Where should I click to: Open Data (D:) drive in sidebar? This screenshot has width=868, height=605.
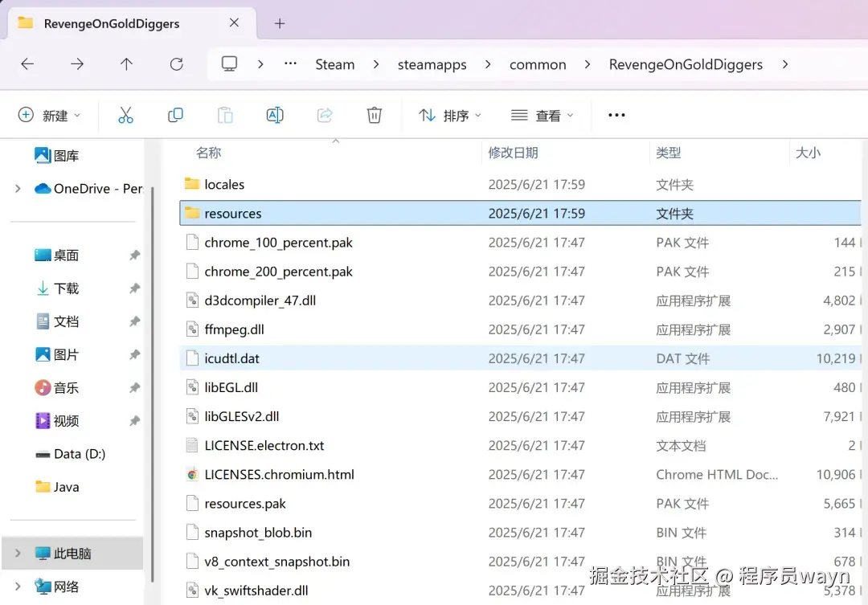tap(70, 455)
